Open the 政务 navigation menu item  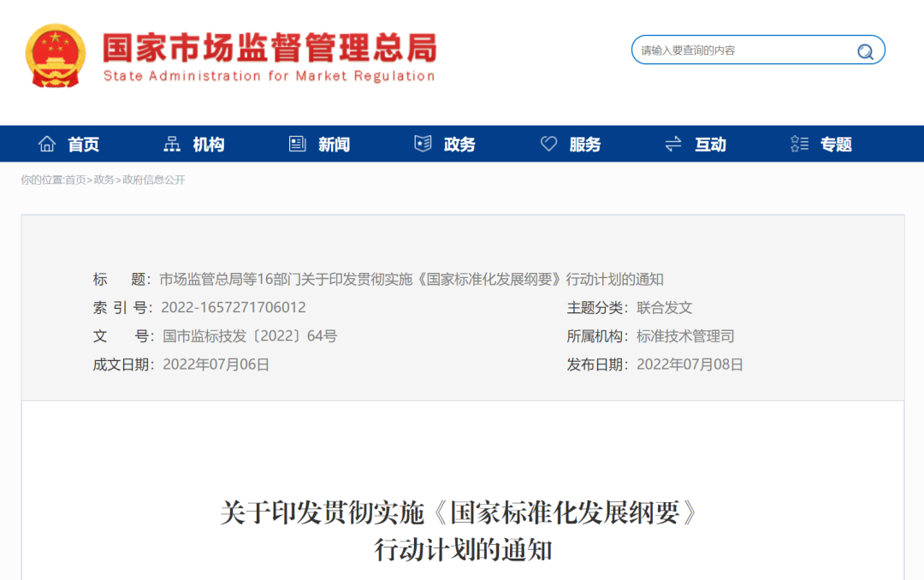(459, 145)
